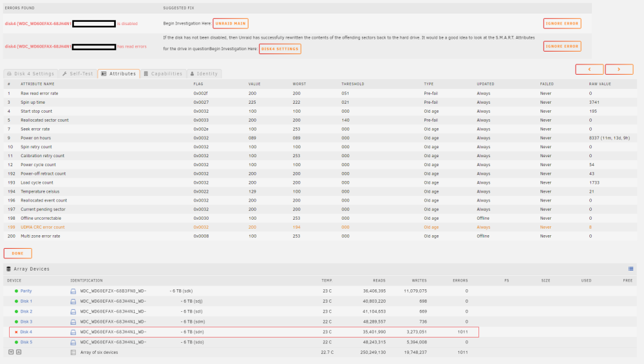Viewport: 644px width, 364px height.
Task: Click 'Array of six devices' label
Action: pyautogui.click(x=99, y=352)
